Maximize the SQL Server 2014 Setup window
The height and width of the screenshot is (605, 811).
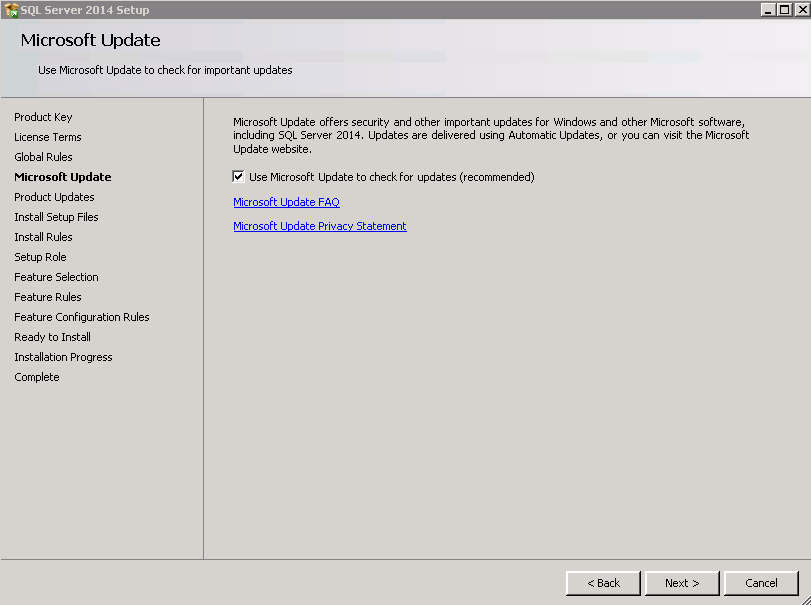[785, 10]
